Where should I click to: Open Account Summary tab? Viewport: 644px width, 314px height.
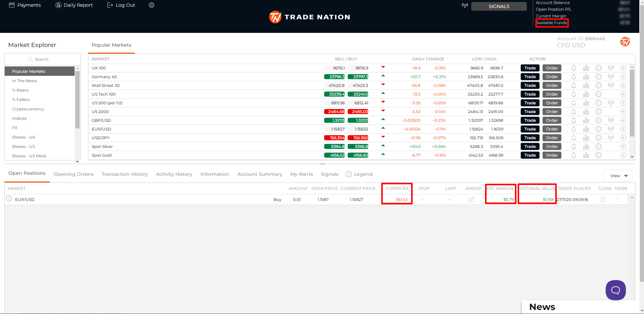[260, 174]
